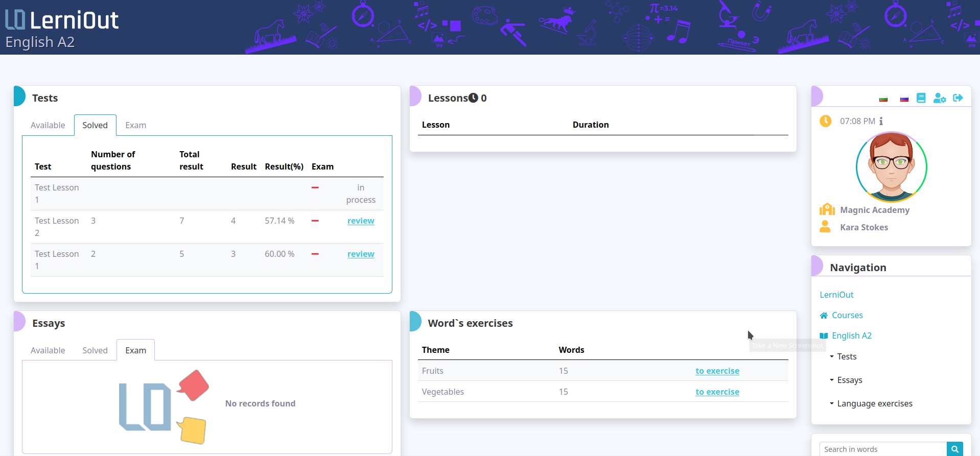Click the 'in process' status text

[361, 194]
